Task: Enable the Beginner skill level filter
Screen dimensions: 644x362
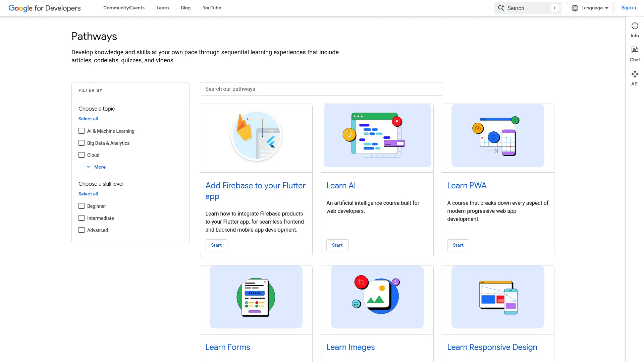Action: 82,206
